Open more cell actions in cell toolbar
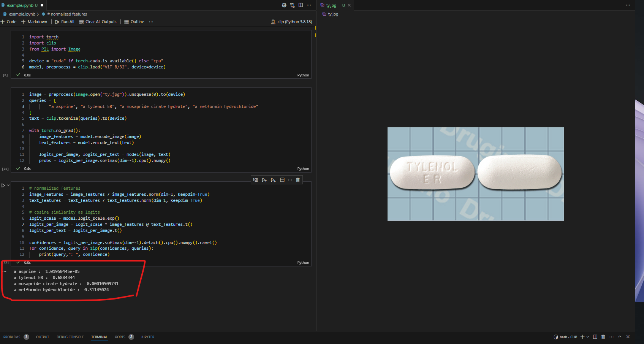This screenshot has width=644, height=344. point(290,180)
